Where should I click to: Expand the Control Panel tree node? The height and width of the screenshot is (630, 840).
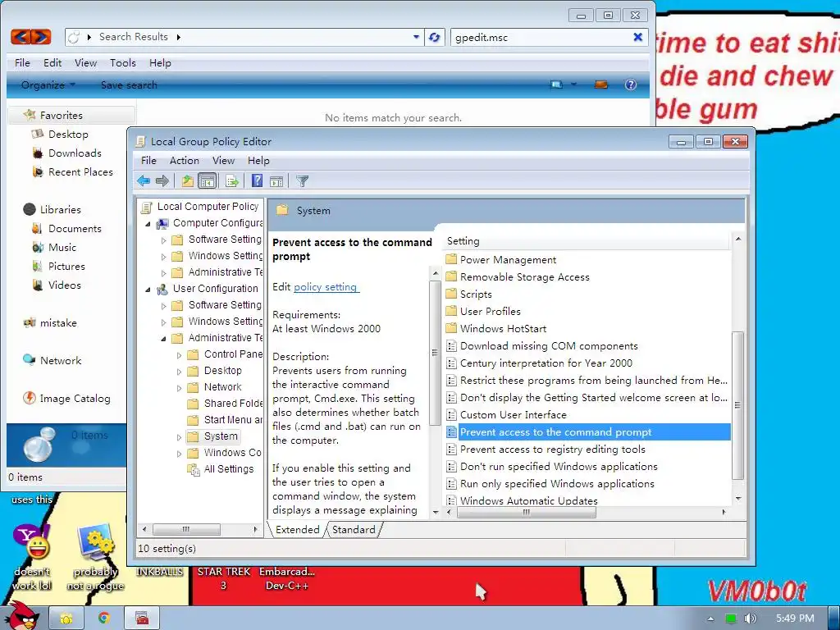(x=180, y=355)
